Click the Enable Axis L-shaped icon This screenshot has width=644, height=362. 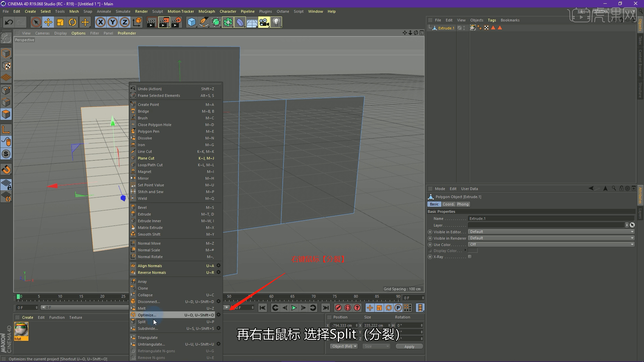(x=6, y=130)
